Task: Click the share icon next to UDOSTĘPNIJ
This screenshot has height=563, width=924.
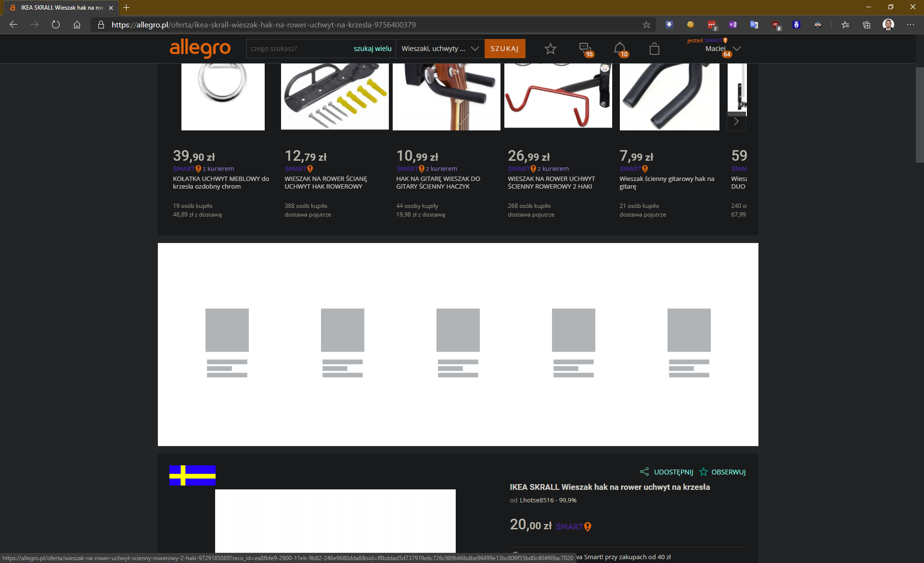Action: coord(644,472)
